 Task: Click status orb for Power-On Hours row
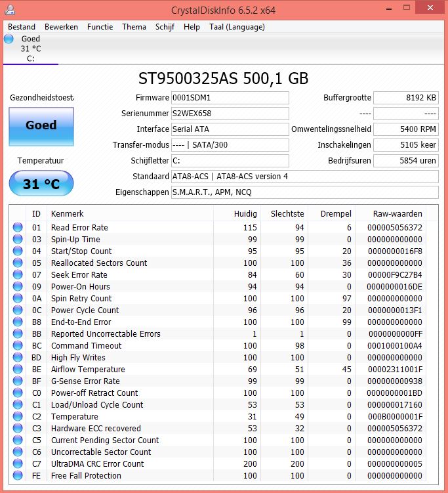[x=18, y=286]
